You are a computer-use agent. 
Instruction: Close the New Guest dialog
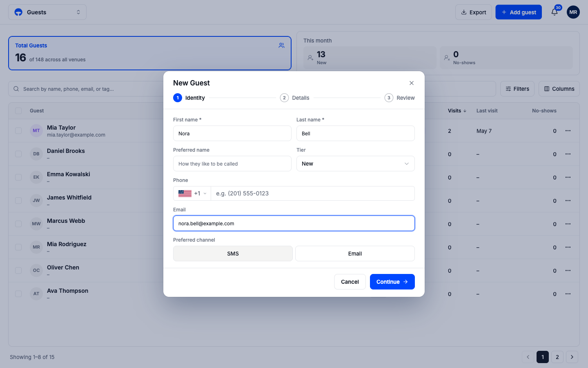tap(412, 83)
